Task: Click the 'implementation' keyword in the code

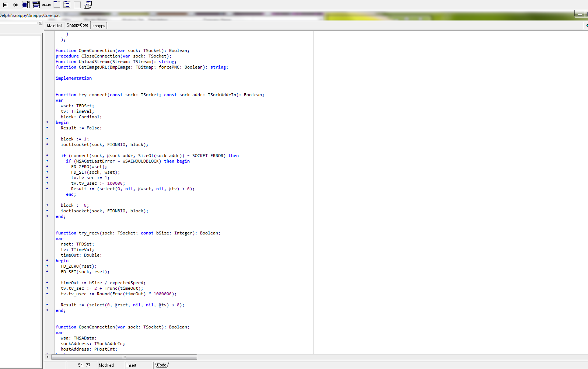Action: [74, 78]
